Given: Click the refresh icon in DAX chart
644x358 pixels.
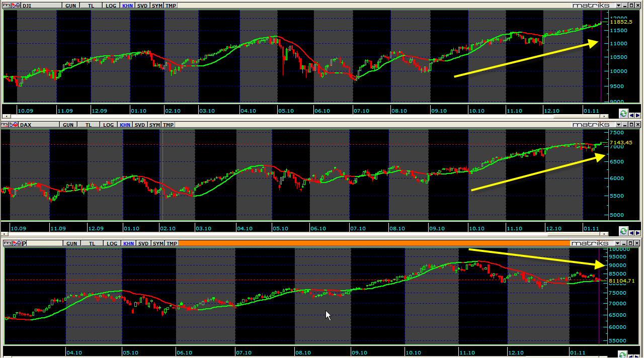Looking at the screenshot, I should (624, 231).
